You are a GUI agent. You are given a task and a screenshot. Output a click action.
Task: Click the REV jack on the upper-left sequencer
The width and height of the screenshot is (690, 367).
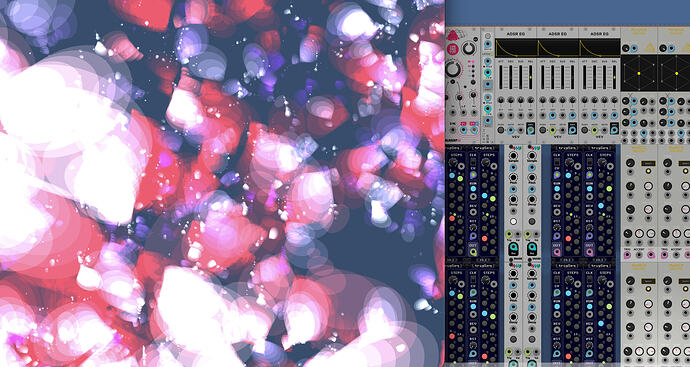click(473, 212)
